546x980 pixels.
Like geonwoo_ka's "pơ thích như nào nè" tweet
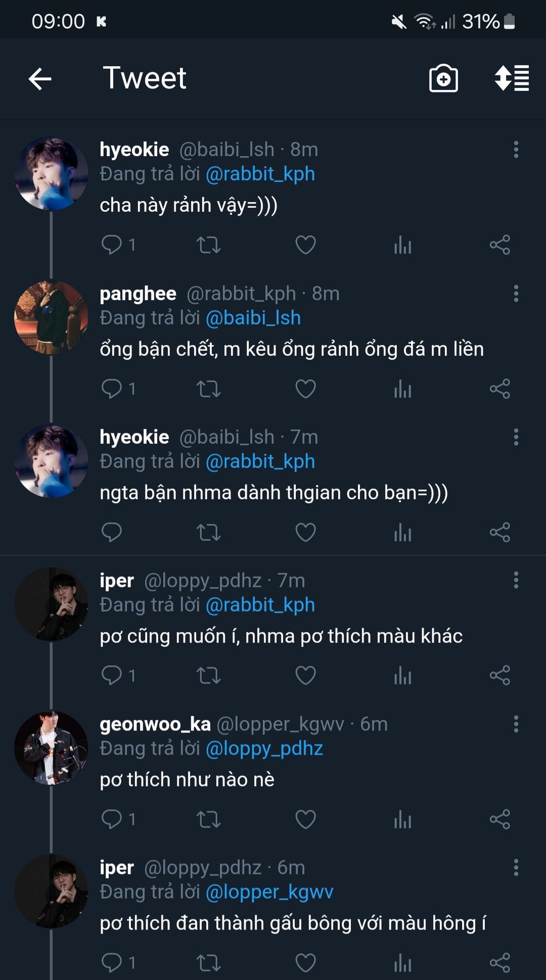(x=305, y=820)
